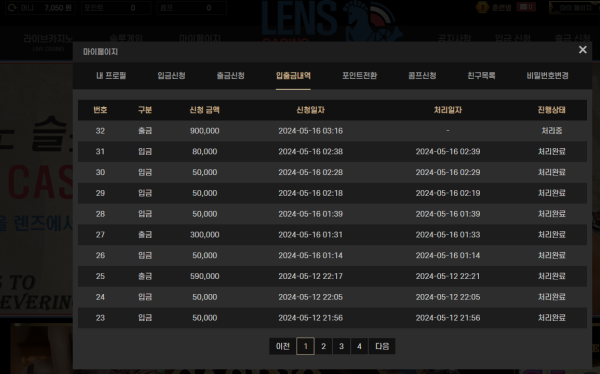Click the 이전 previous page button

pos(282,346)
